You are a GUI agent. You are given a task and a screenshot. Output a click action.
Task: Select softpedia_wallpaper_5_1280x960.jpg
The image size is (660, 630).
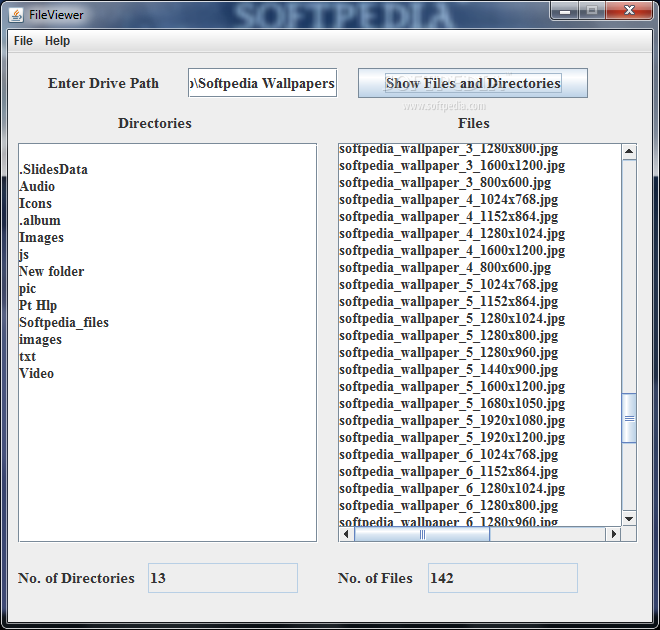pos(449,352)
